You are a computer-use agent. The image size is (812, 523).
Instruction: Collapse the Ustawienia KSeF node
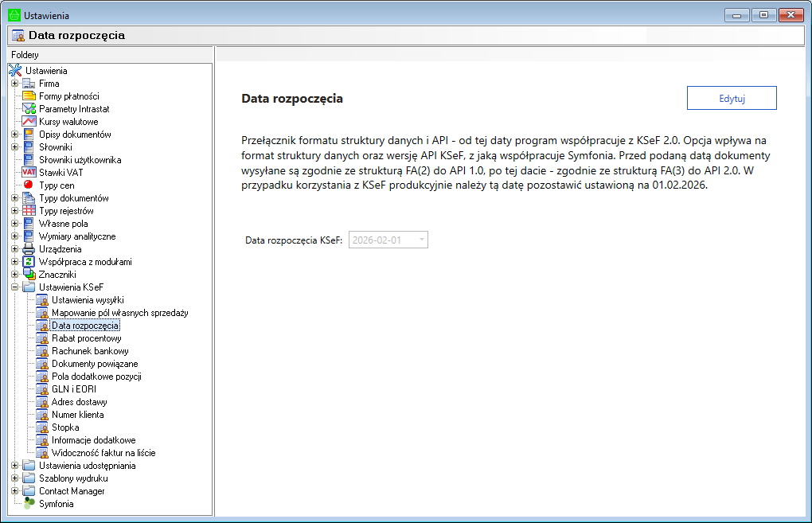(x=14, y=287)
